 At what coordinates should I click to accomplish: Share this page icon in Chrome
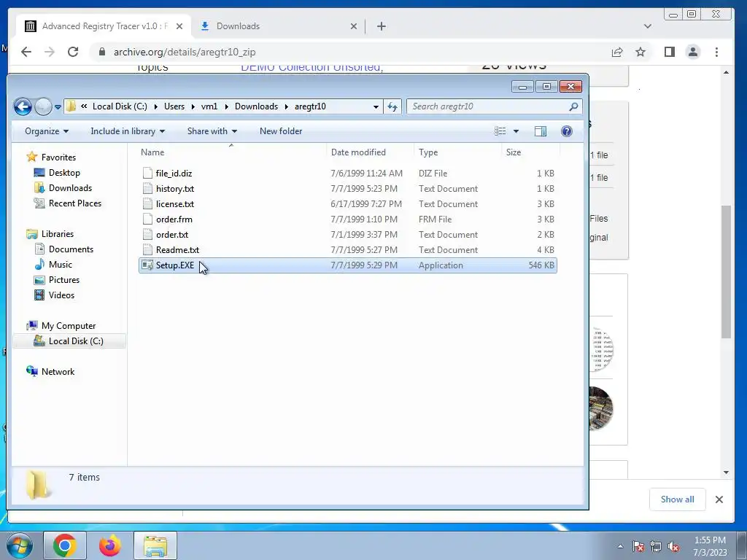click(617, 52)
